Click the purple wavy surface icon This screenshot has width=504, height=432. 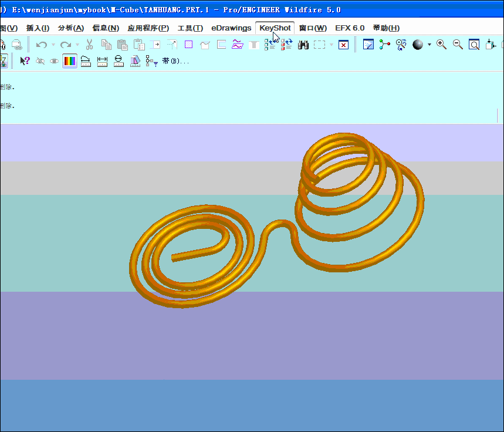click(238, 45)
